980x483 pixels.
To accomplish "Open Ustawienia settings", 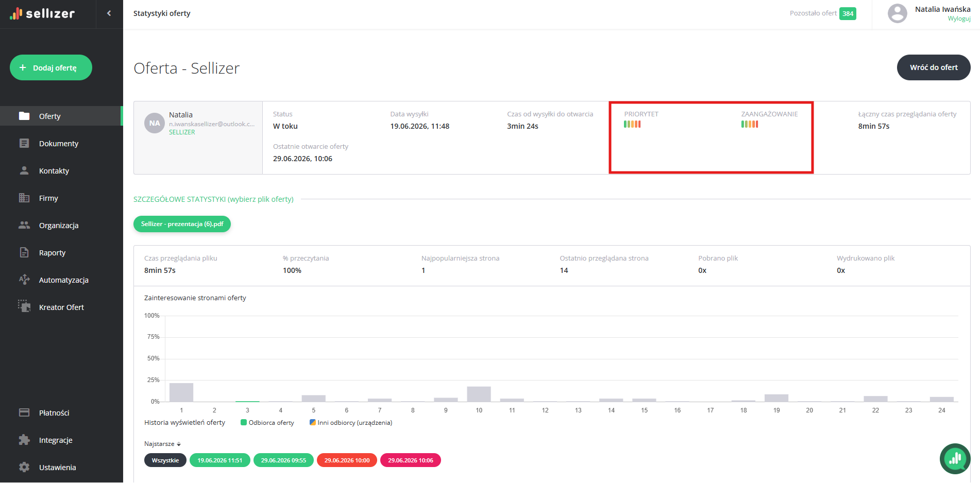I will (x=57, y=467).
